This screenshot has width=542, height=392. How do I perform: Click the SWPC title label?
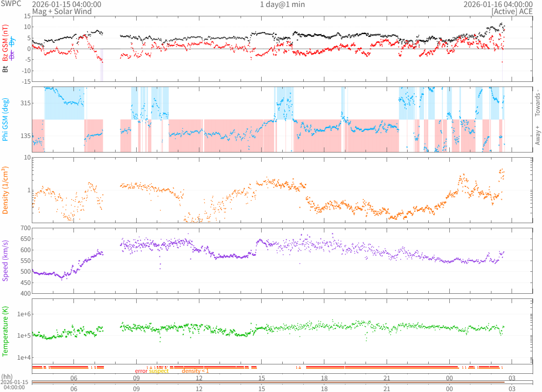11,3
